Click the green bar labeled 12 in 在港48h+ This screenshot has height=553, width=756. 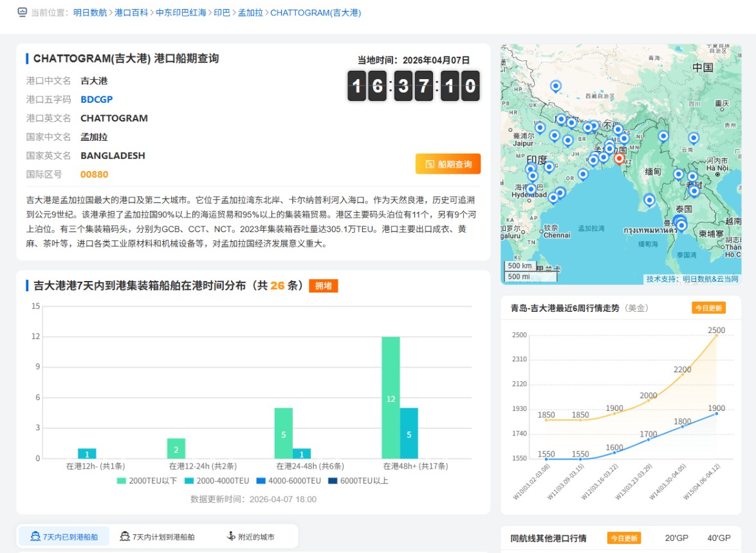391,397
